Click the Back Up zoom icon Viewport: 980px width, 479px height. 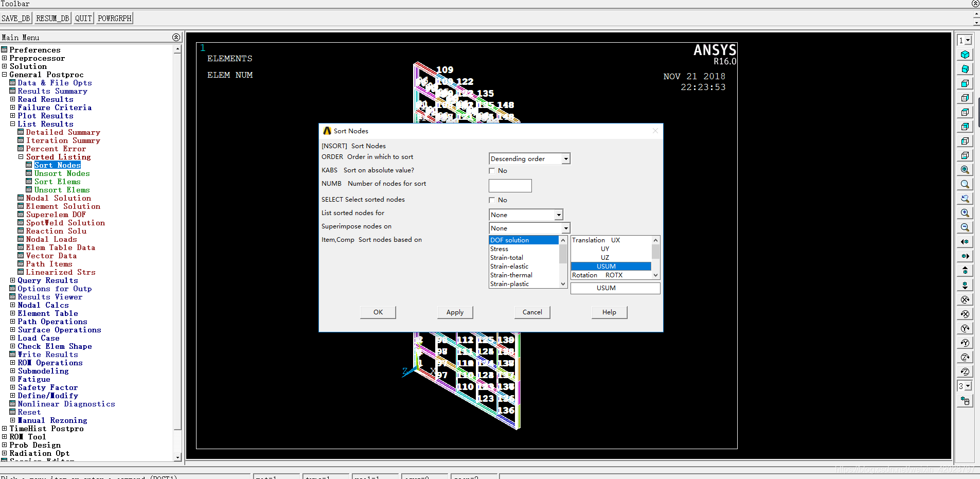tap(965, 199)
